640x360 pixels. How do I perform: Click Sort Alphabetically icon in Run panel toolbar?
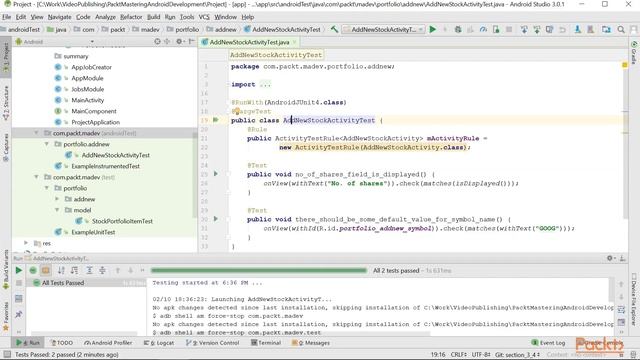click(61, 270)
